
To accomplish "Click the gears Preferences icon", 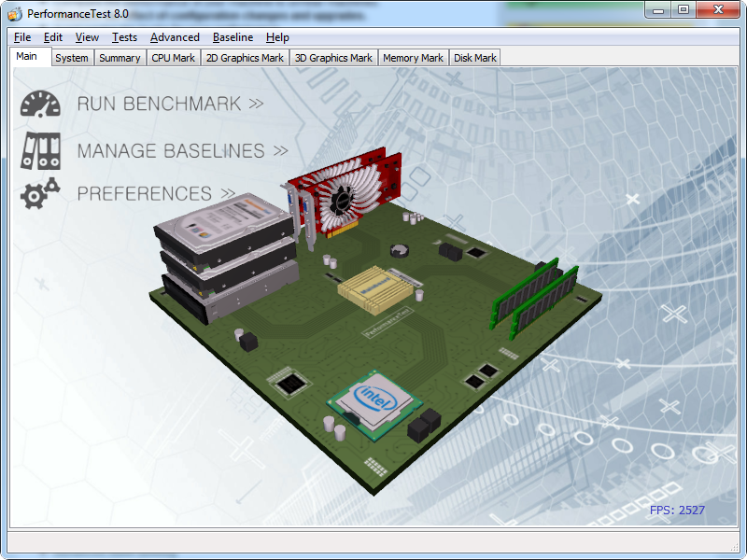I will tap(39, 193).
